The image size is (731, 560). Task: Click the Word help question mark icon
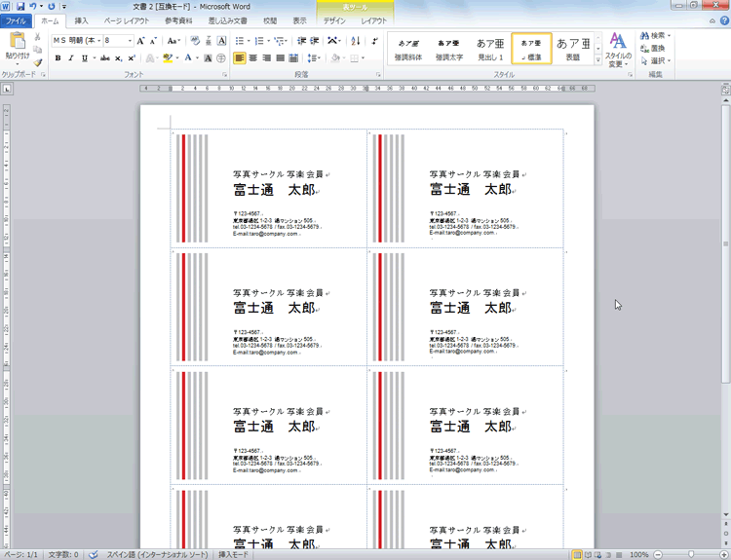pos(724,20)
